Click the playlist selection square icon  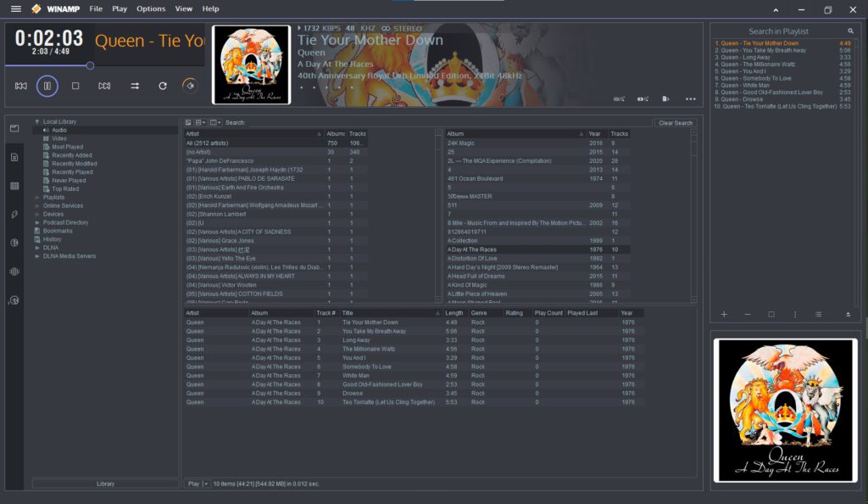[771, 314]
